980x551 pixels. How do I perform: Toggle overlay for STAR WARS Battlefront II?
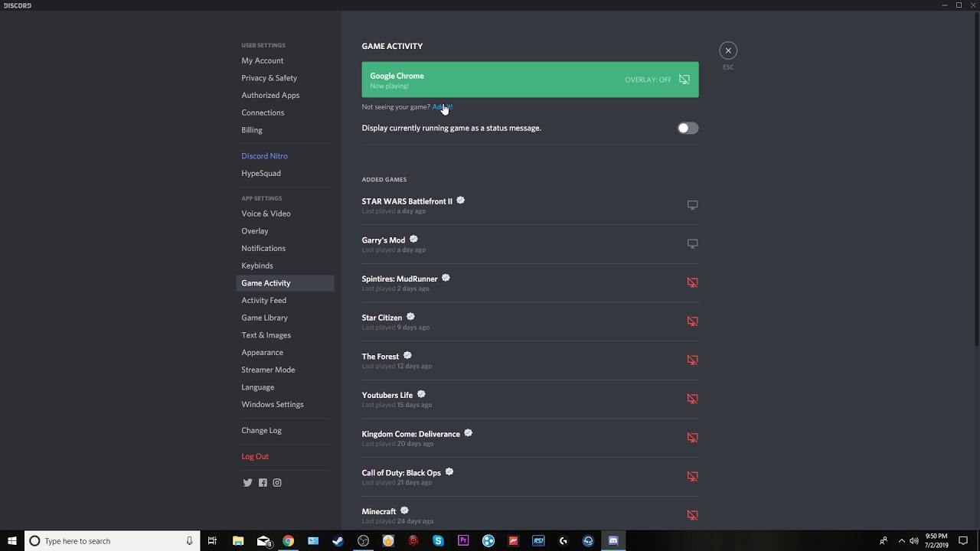pyautogui.click(x=692, y=205)
